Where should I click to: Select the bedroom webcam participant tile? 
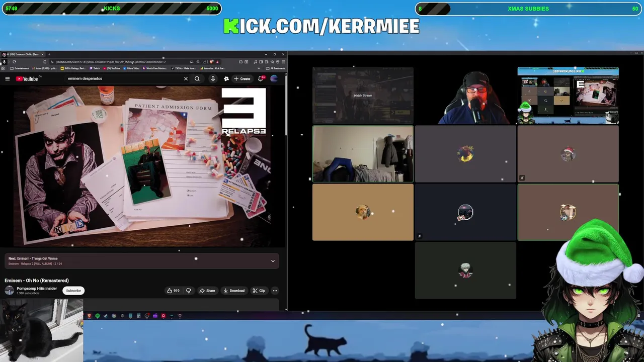point(363,153)
